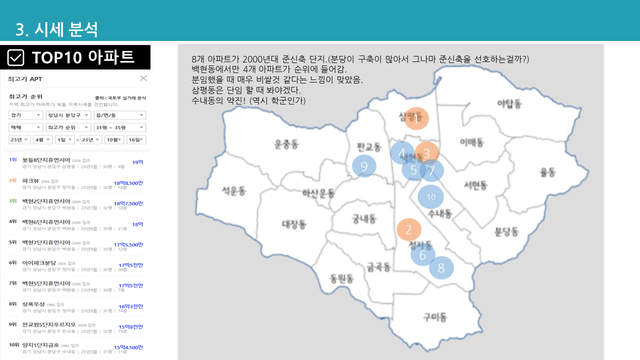Expand the 읍/면/동 dropdown
Image resolution: width=640 pixels, height=360 pixels.
point(120,115)
